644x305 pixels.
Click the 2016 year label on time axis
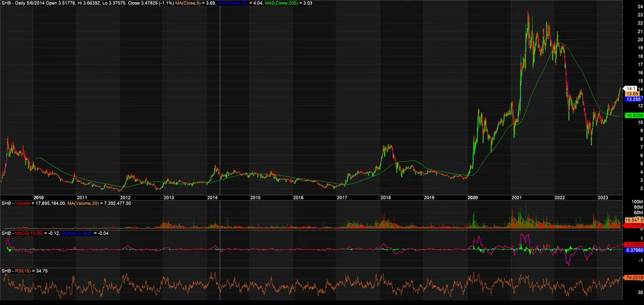298,198
